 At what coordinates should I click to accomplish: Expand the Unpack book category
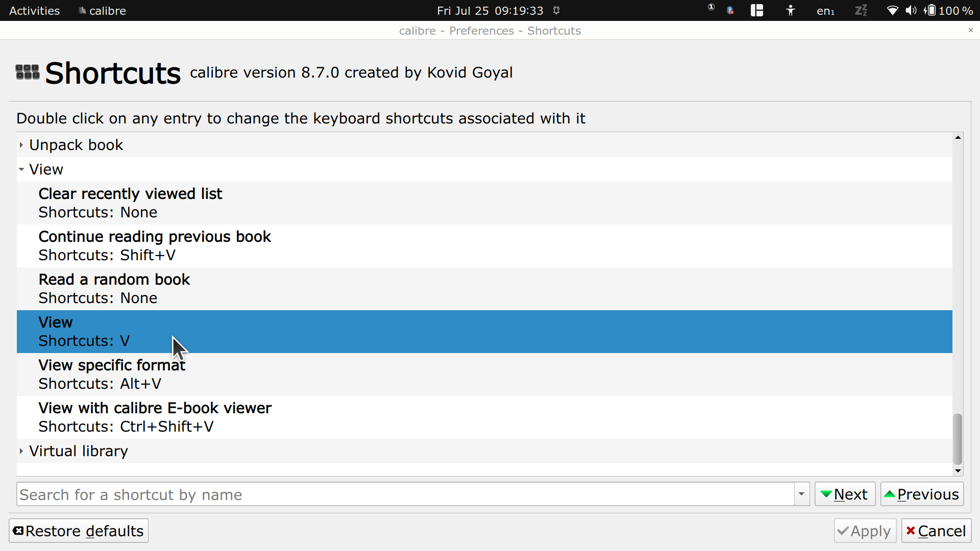(x=21, y=145)
